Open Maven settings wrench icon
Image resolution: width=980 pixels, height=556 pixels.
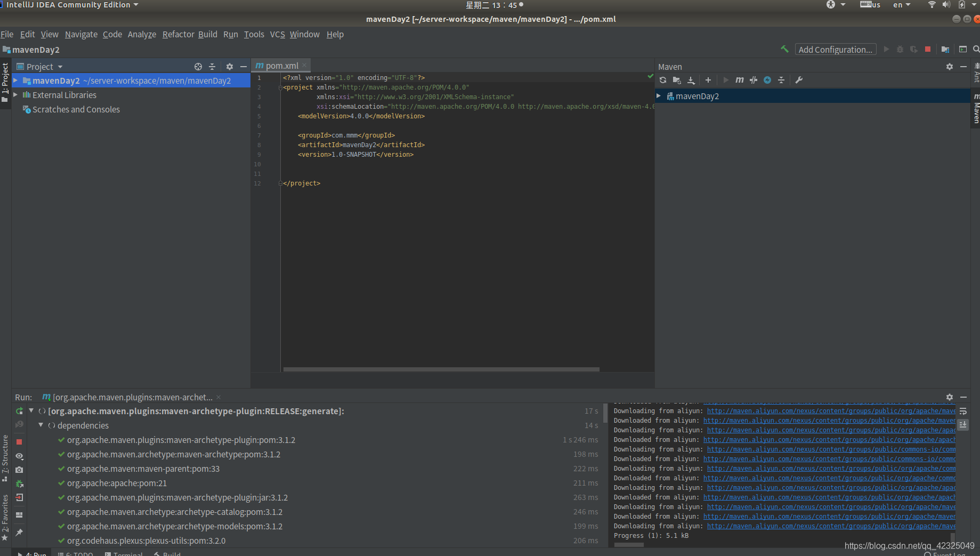click(799, 80)
